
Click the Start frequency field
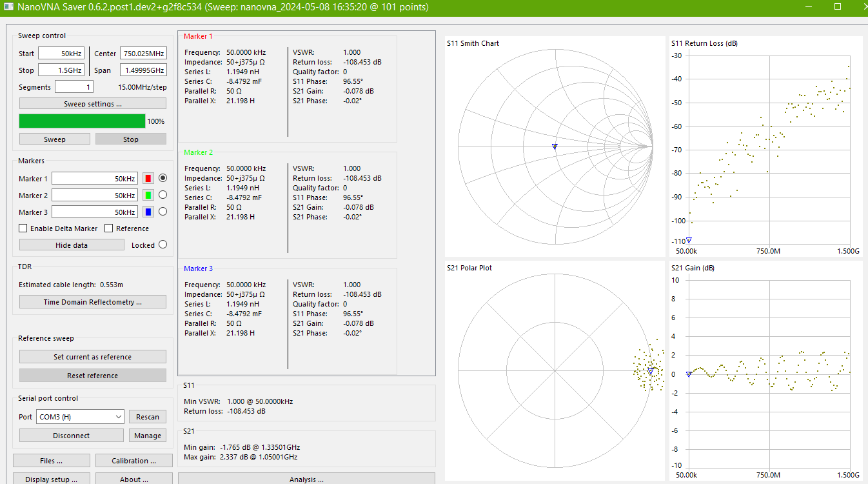[61, 53]
